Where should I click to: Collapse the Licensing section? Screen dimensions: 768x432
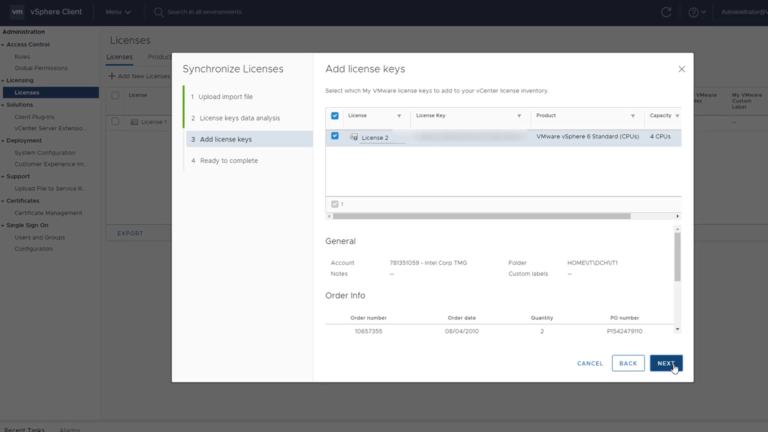[x=3, y=80]
